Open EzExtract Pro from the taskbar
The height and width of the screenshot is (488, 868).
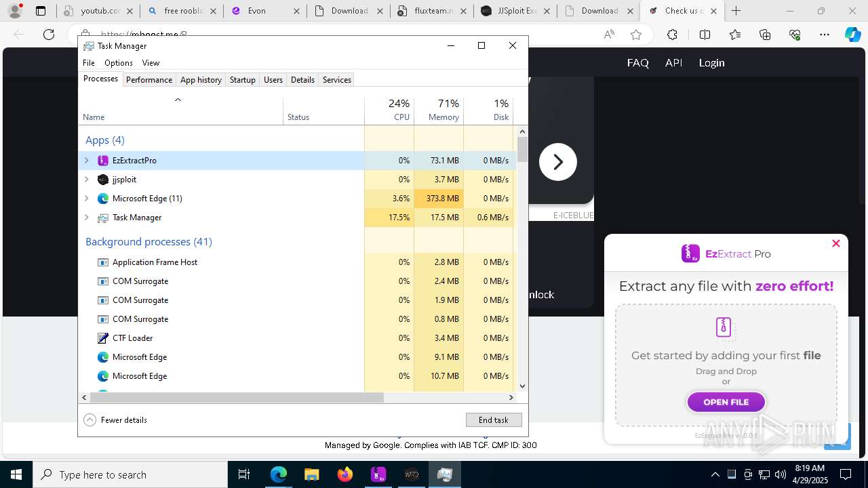tap(378, 474)
